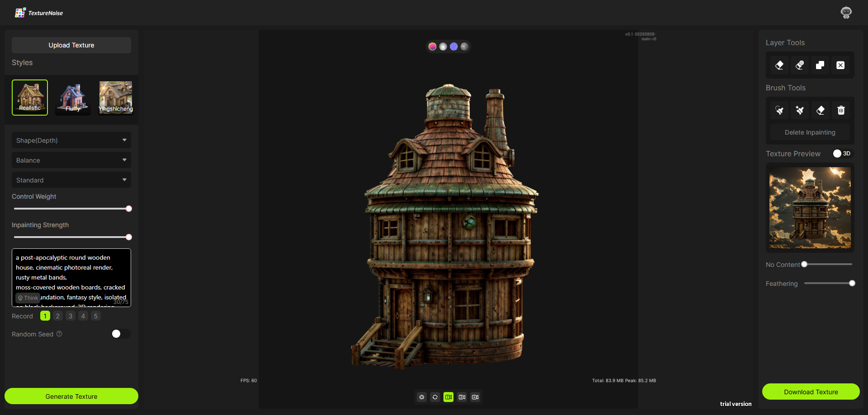Choose the Yingshicheng style thumbnail
Image resolution: width=868 pixels, height=415 pixels.
(116, 98)
